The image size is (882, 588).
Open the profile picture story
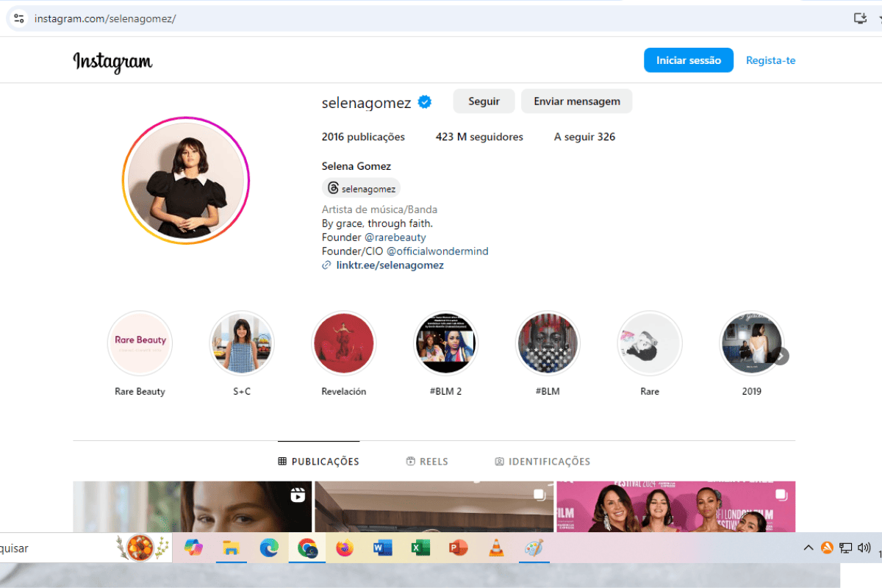click(x=186, y=180)
